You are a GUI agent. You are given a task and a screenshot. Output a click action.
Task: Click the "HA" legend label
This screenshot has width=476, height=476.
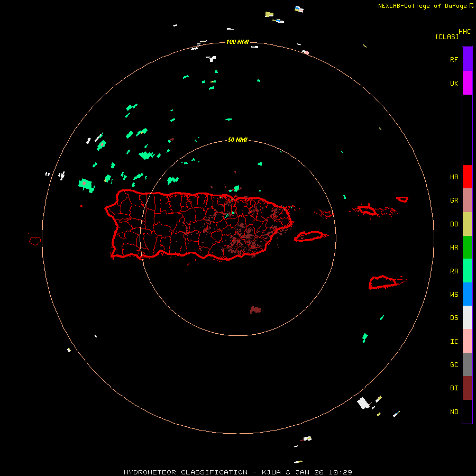pos(454,177)
